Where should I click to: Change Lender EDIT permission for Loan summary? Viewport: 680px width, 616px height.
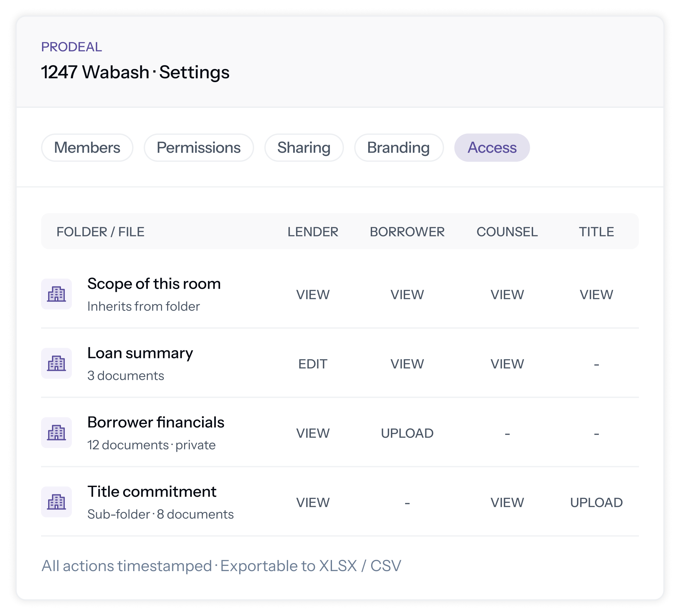click(313, 364)
